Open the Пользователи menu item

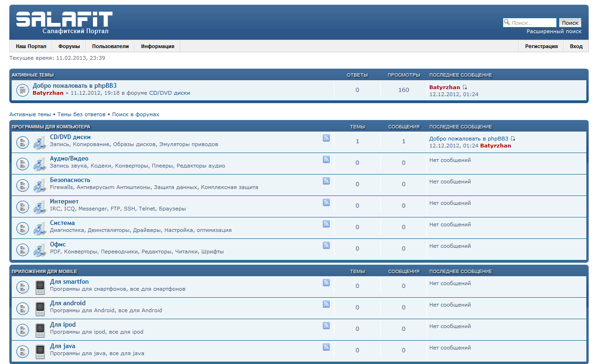tap(110, 46)
